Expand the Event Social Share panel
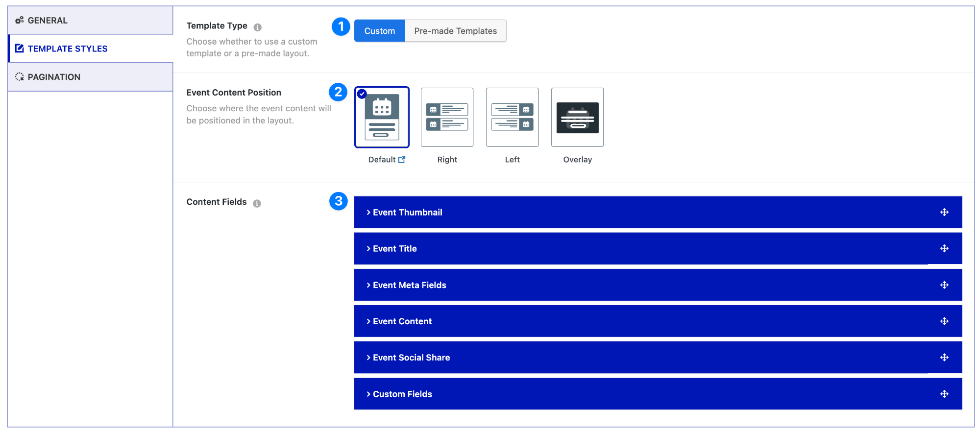Image resolution: width=980 pixels, height=432 pixels. tap(411, 358)
